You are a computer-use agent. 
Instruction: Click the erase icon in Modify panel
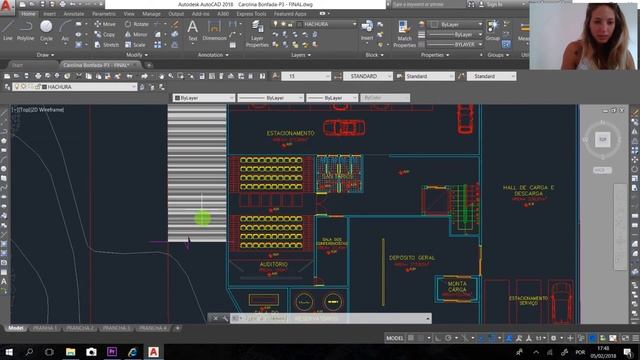(x=175, y=24)
